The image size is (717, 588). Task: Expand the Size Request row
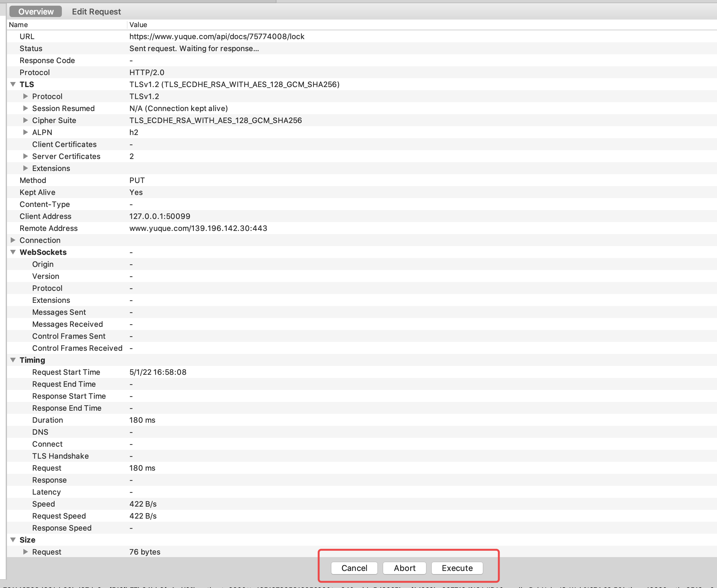click(26, 552)
